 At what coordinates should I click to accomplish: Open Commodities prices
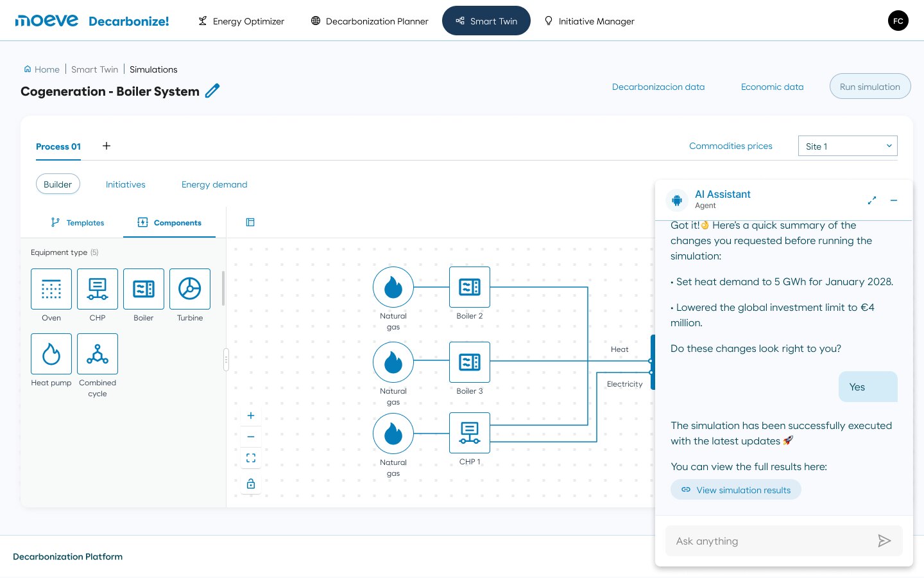point(731,146)
